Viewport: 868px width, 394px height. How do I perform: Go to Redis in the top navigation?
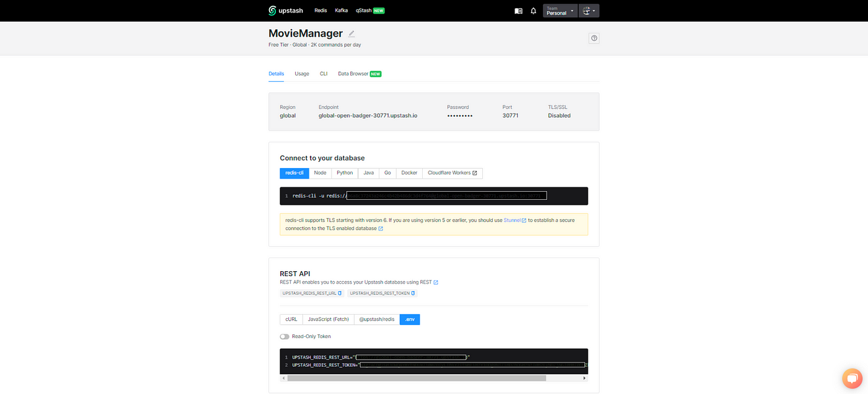tap(321, 11)
